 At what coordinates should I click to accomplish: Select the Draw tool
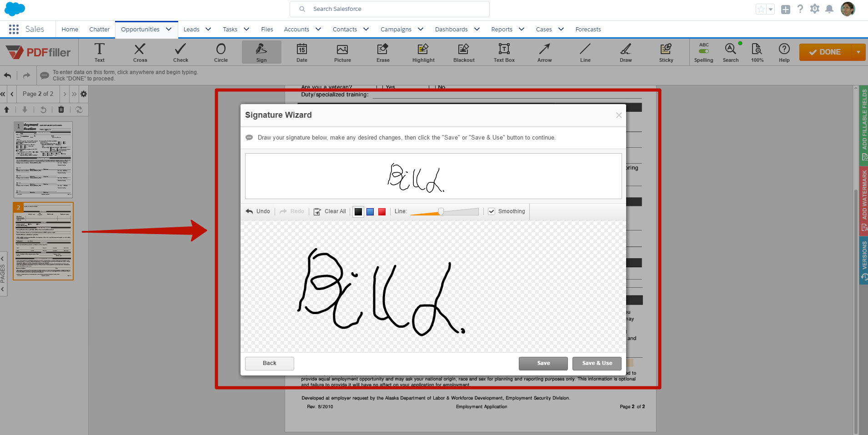click(x=626, y=52)
